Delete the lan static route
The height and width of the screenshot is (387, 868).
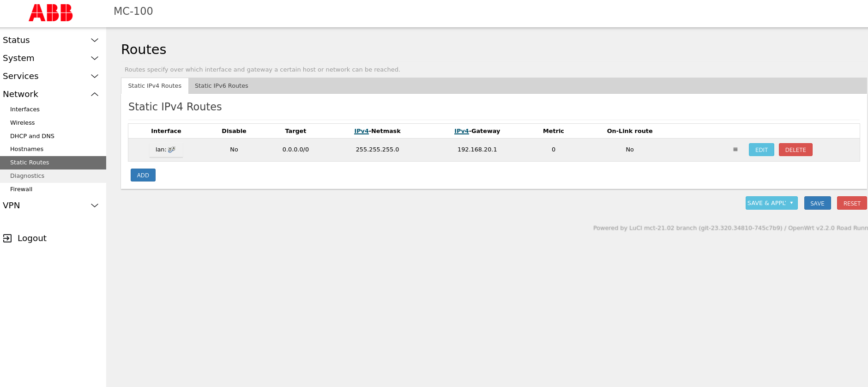795,150
